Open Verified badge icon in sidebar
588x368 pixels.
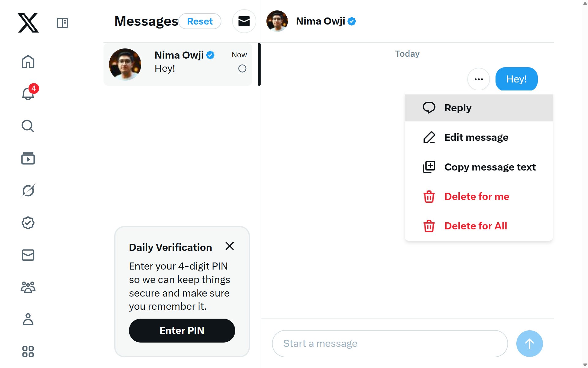pyautogui.click(x=28, y=223)
